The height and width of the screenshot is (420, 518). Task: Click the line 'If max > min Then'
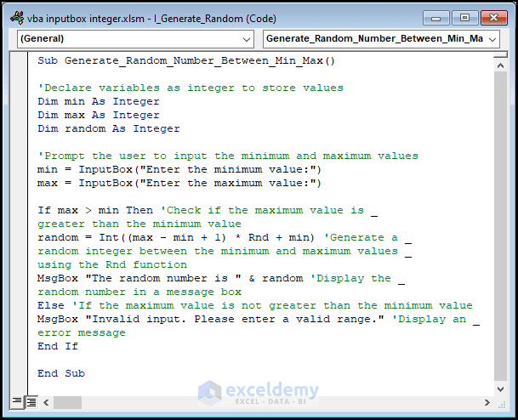click(x=95, y=210)
